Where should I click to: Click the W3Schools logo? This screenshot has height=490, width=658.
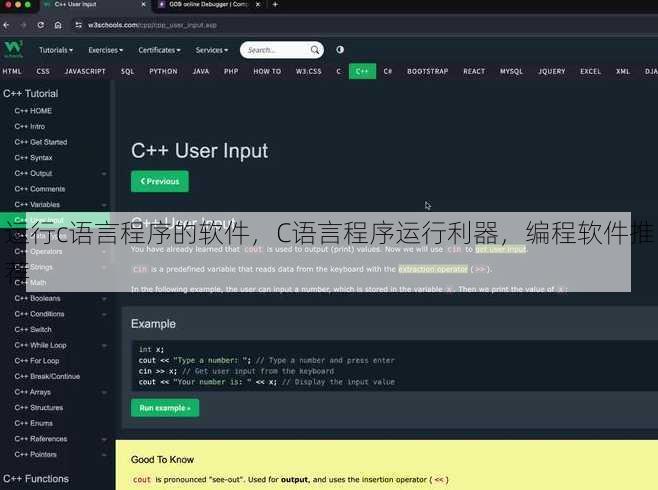pyautogui.click(x=13, y=49)
